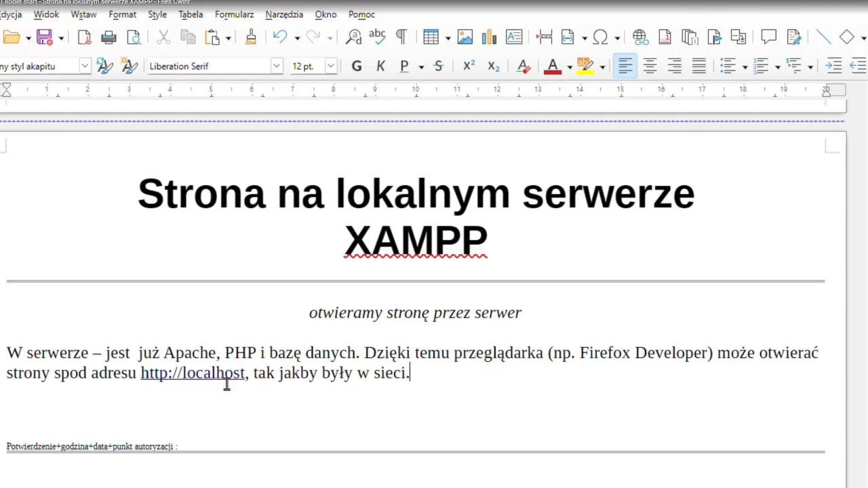Image resolution: width=868 pixels, height=488 pixels.
Task: Toggle bold formatting with the G button
Action: click(x=356, y=66)
